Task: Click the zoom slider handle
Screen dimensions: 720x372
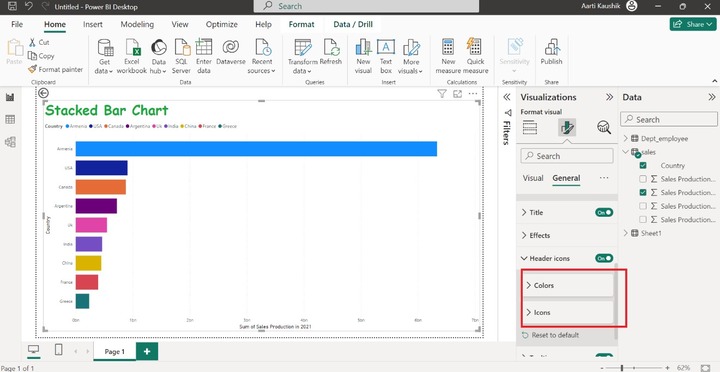Action: coord(622,368)
